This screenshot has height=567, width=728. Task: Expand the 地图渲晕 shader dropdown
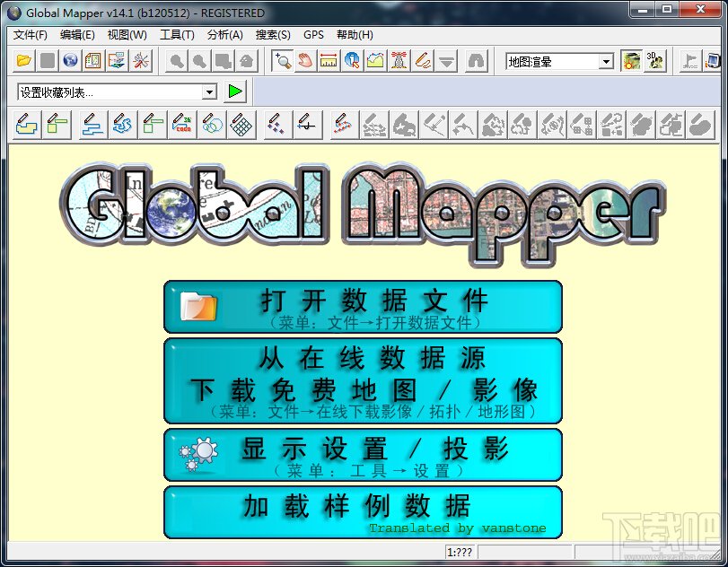pos(605,61)
